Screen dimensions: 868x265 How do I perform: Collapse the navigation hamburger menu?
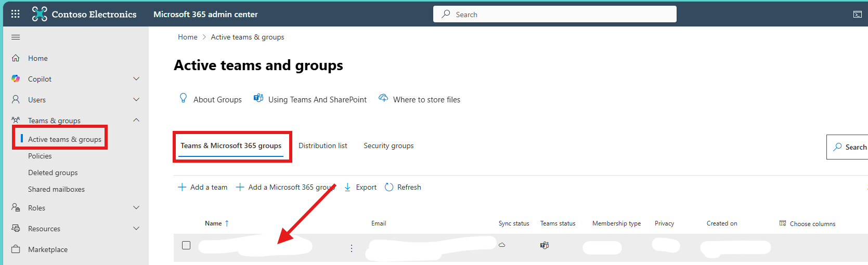16,37
